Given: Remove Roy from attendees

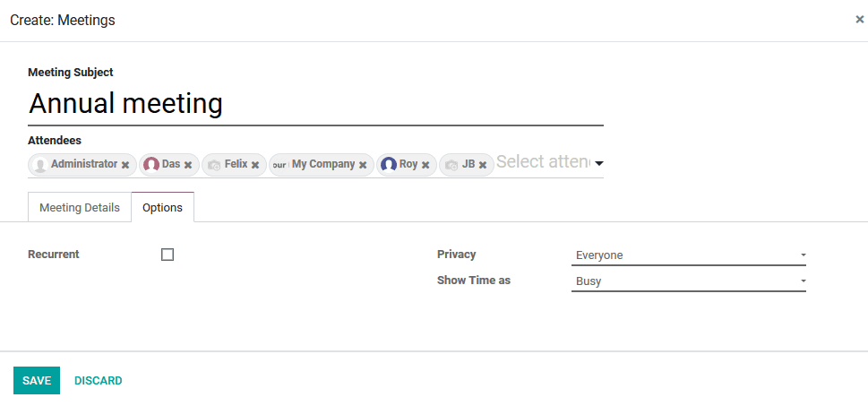Looking at the screenshot, I should (x=425, y=165).
